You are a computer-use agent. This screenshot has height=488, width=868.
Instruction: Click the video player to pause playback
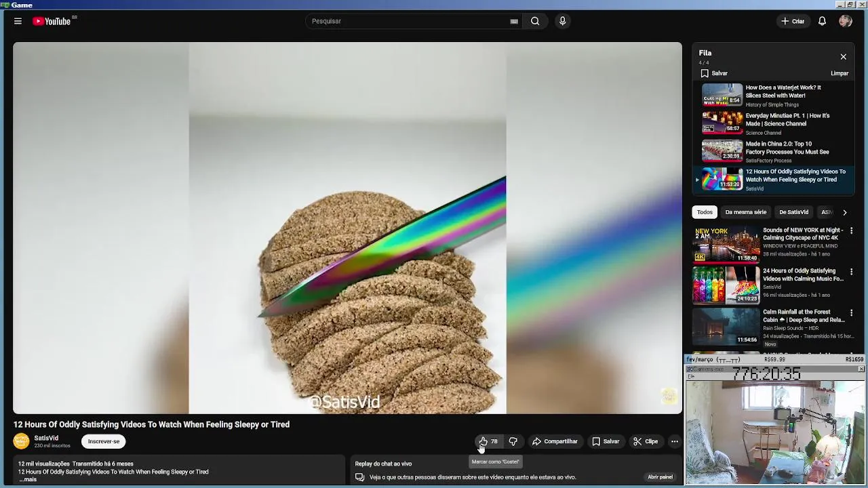347,228
